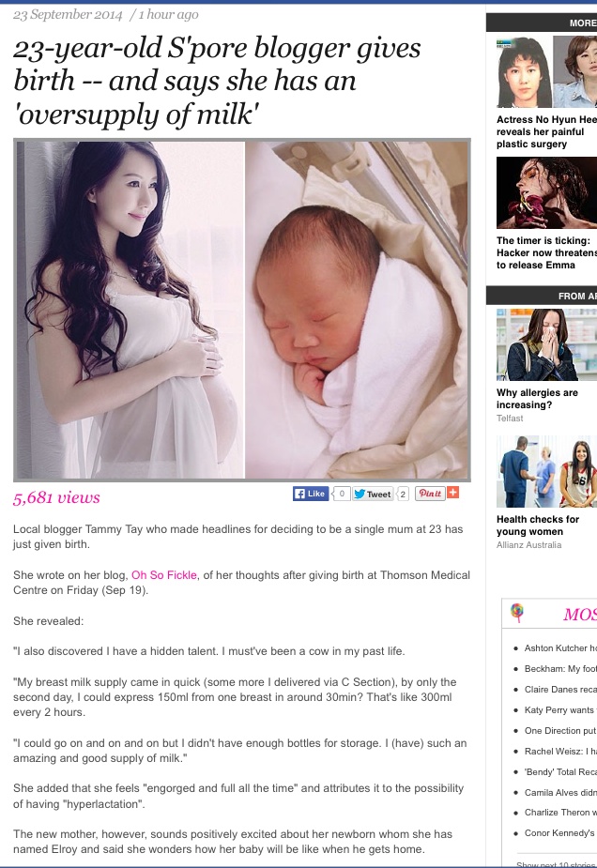Click the sneezing woman allergies thumbnail
Image resolution: width=597 pixels, height=868 pixels.
point(546,345)
